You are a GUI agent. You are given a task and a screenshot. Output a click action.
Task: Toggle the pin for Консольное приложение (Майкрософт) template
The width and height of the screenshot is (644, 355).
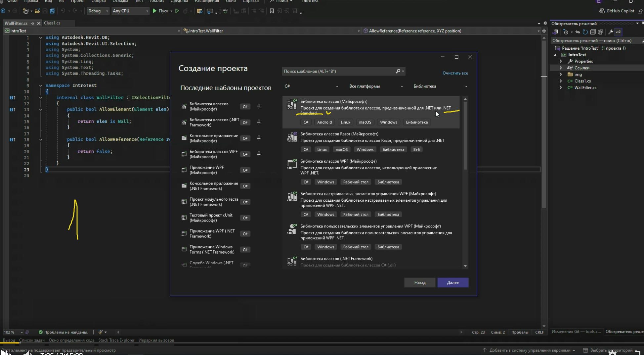click(259, 138)
